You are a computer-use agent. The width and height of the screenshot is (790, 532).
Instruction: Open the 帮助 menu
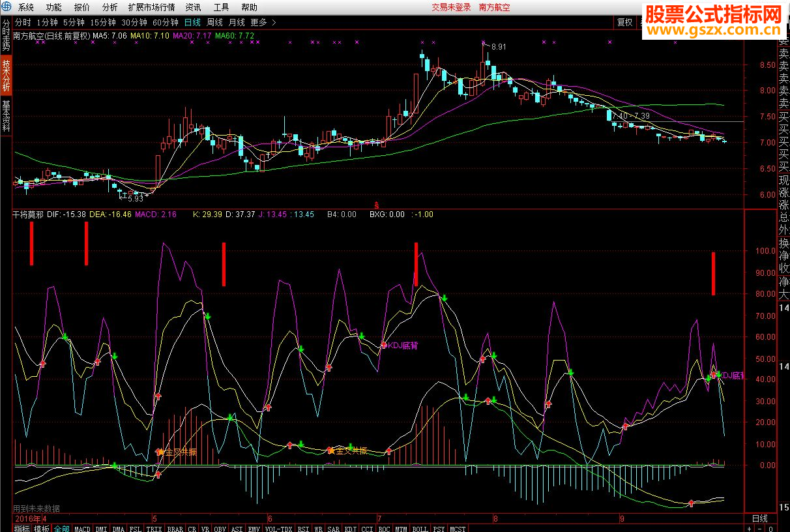[249, 8]
